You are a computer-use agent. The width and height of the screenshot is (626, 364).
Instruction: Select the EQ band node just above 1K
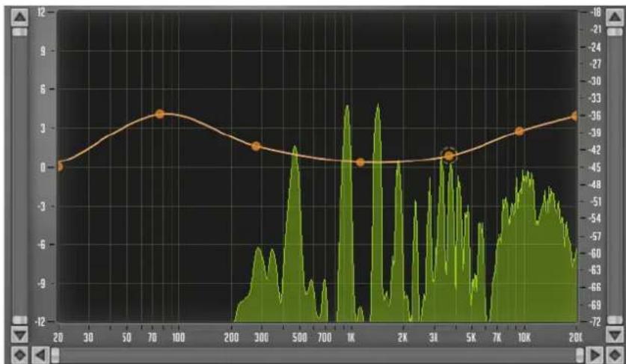click(x=360, y=162)
